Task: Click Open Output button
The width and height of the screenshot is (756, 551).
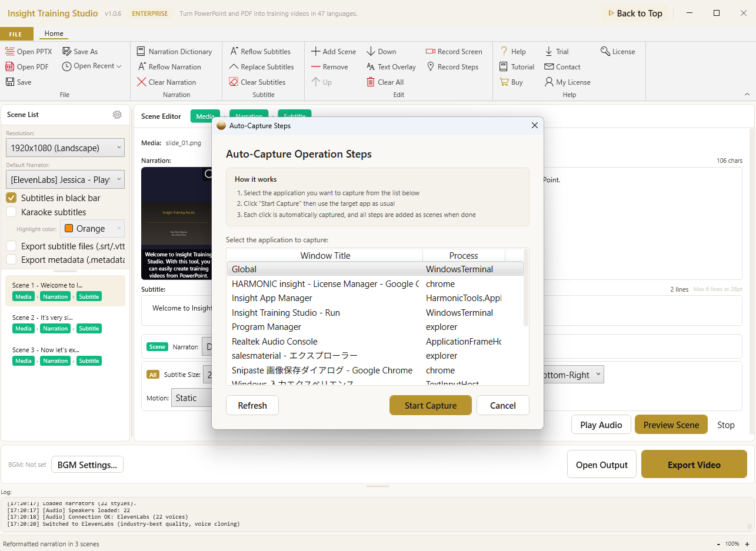Action: pos(602,465)
